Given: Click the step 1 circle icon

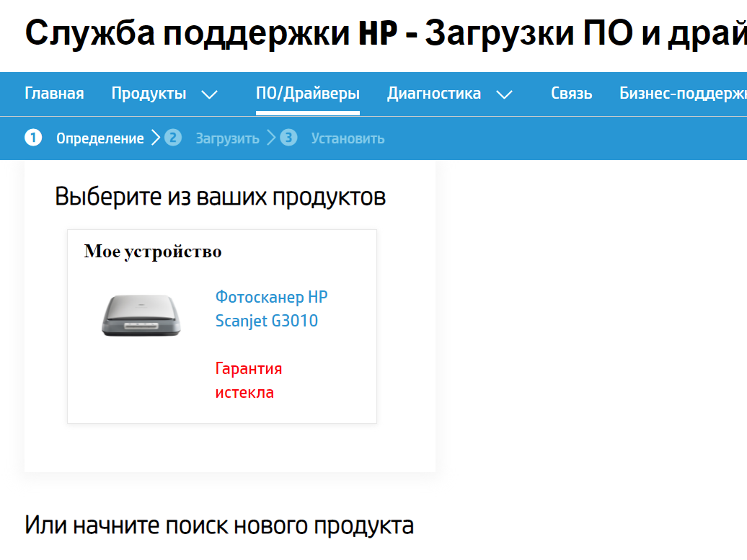Looking at the screenshot, I should click(x=33, y=138).
